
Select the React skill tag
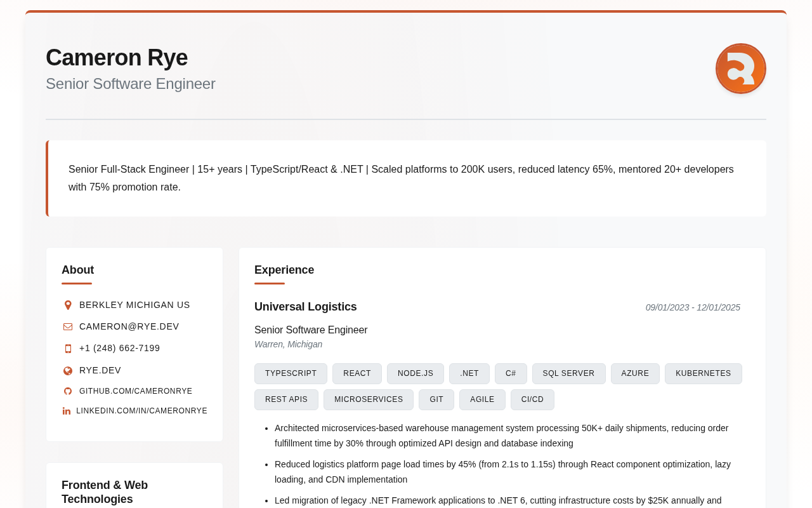[357, 373]
